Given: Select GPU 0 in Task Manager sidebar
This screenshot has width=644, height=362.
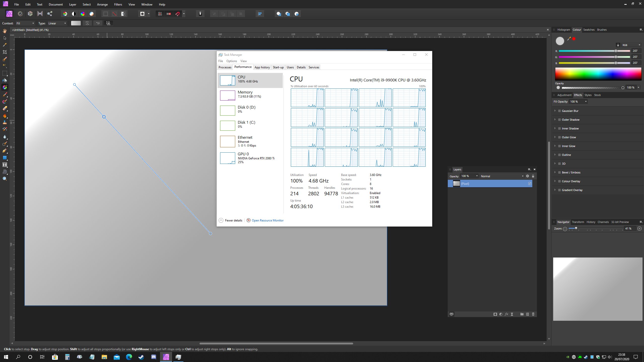Looking at the screenshot, I should point(250,158).
